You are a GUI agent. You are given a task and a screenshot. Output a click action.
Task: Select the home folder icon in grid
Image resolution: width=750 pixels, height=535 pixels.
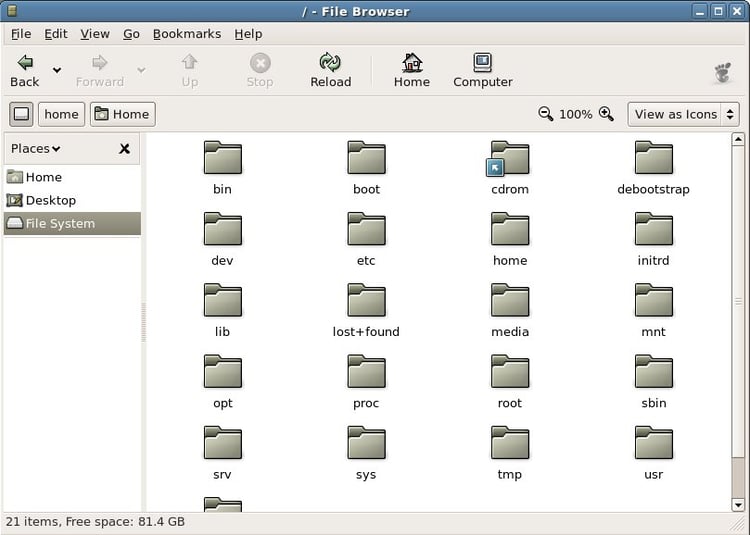pyautogui.click(x=510, y=229)
